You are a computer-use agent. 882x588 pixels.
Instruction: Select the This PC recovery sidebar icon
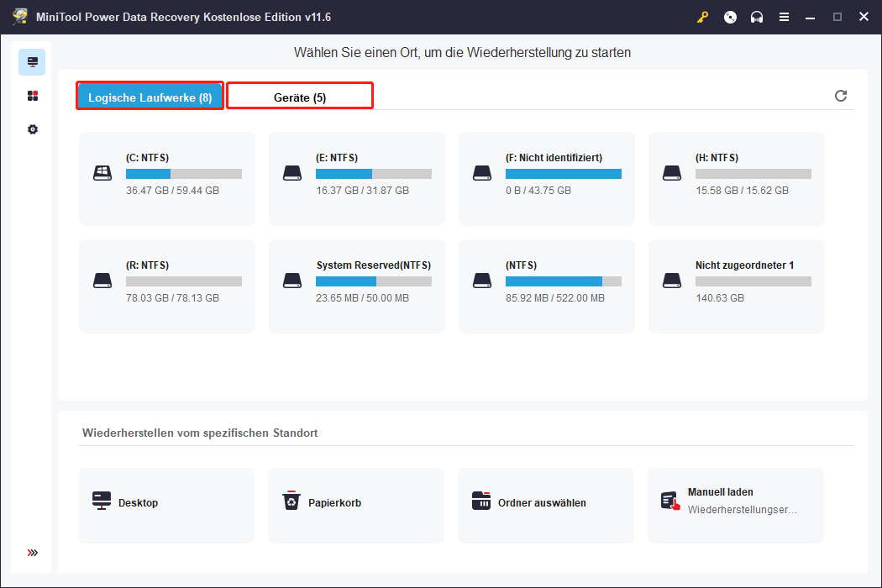32,62
